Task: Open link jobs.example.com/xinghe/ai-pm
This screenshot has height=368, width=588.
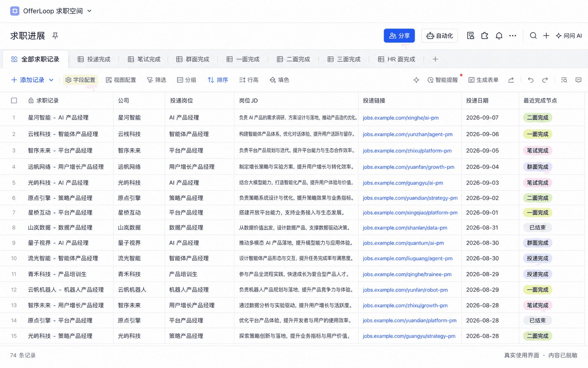Action: (x=401, y=118)
